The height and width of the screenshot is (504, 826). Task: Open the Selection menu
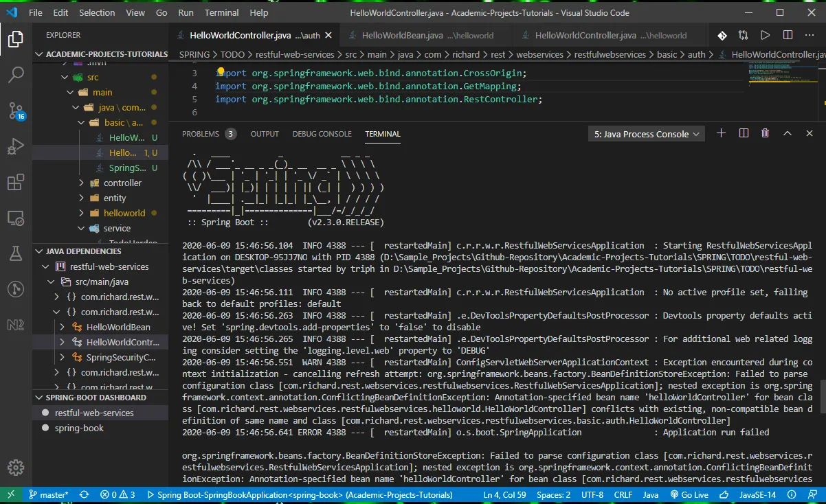(x=97, y=12)
